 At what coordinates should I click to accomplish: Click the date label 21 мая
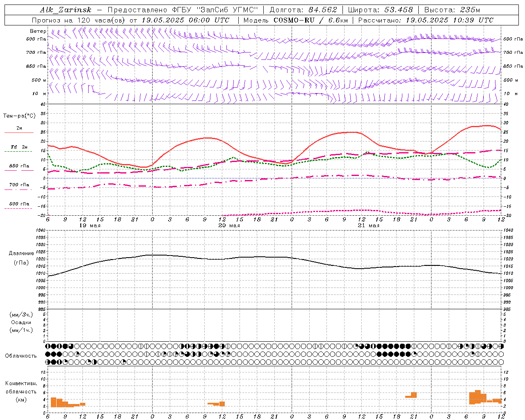point(368,226)
